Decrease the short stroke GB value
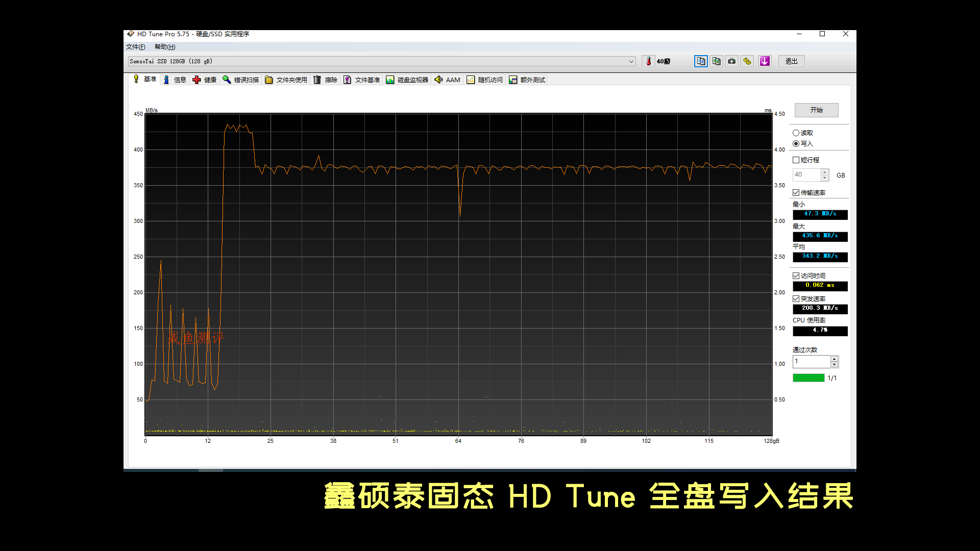This screenshot has width=980, height=551. [825, 178]
